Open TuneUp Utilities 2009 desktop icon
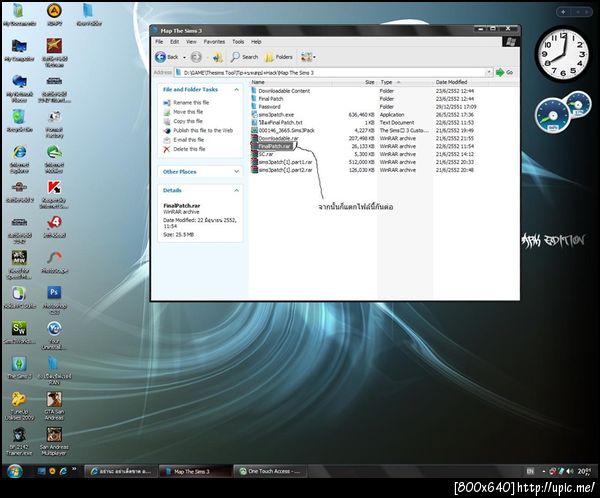 click(x=19, y=406)
